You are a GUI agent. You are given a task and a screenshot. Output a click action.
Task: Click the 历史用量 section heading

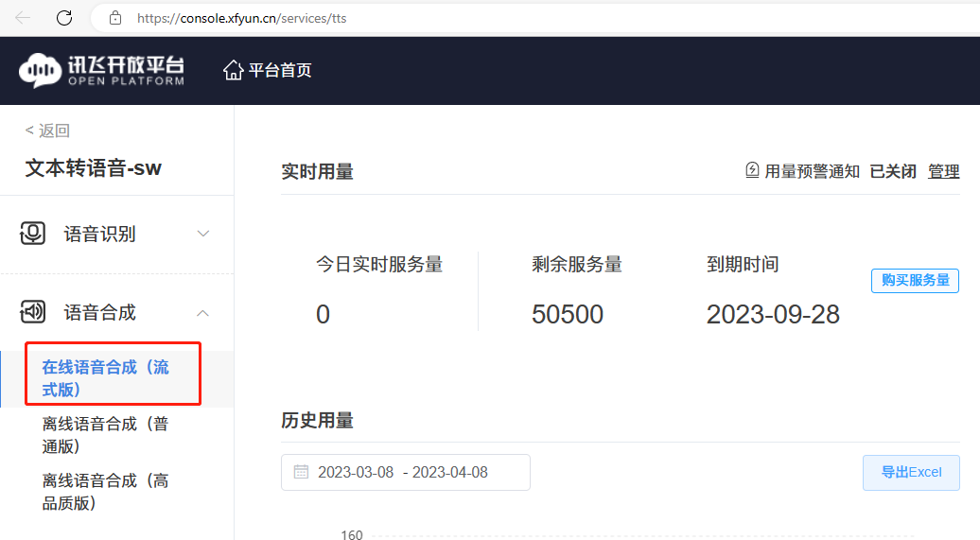click(318, 421)
